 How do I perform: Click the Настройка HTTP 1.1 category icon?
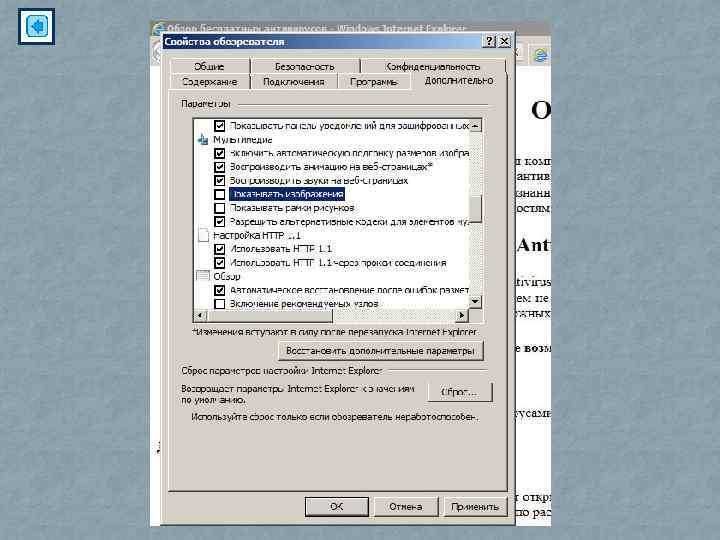click(x=203, y=236)
